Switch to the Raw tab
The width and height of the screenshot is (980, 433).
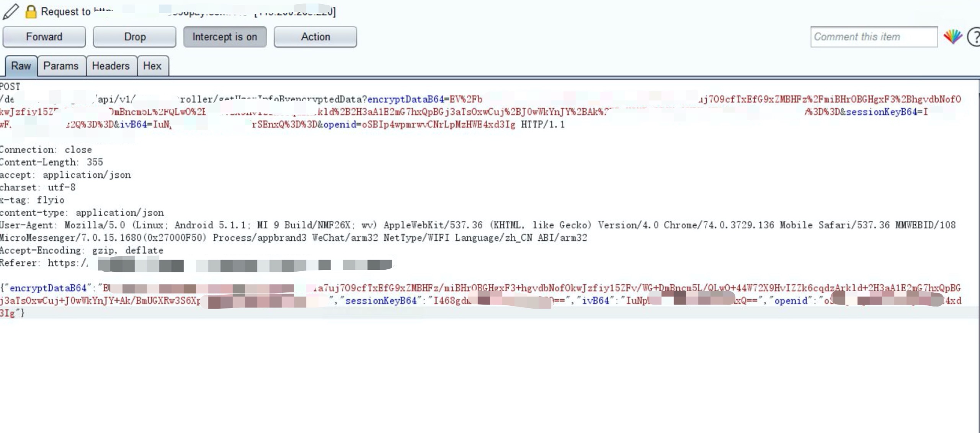tap(21, 66)
